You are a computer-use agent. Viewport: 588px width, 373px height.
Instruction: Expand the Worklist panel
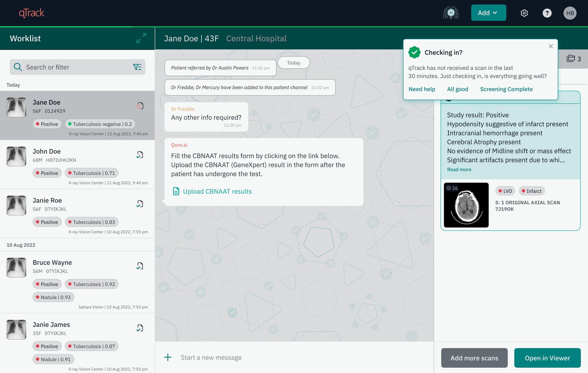tap(141, 38)
